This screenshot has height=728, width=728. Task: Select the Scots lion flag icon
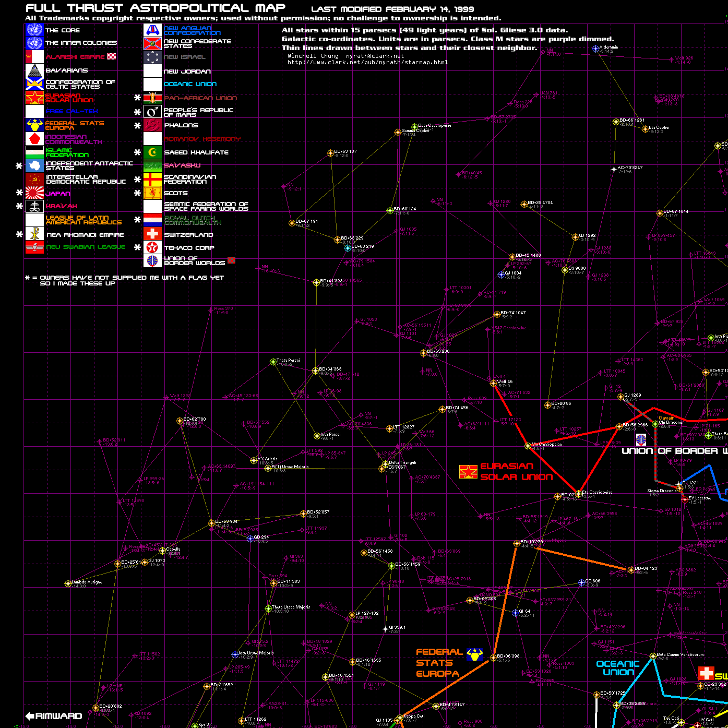[152, 193]
